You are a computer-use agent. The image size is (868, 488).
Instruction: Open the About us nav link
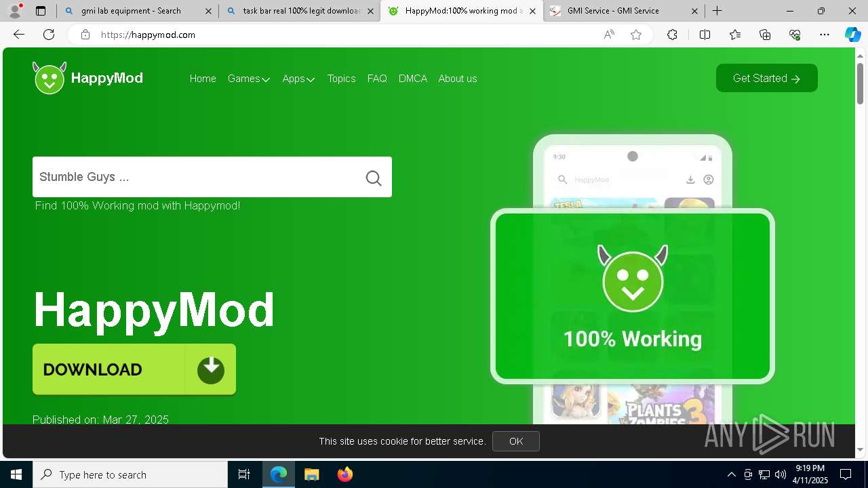[458, 79]
